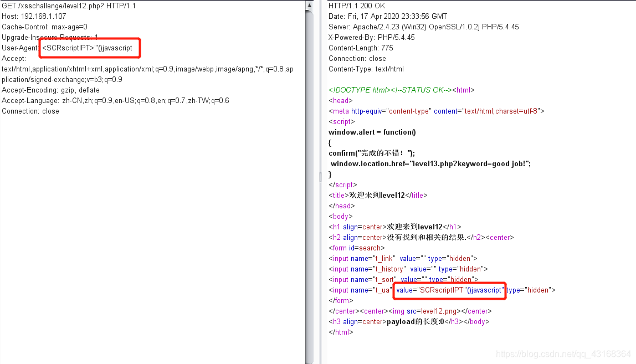Click the HTTP/1.1 200 OK status line

click(357, 6)
